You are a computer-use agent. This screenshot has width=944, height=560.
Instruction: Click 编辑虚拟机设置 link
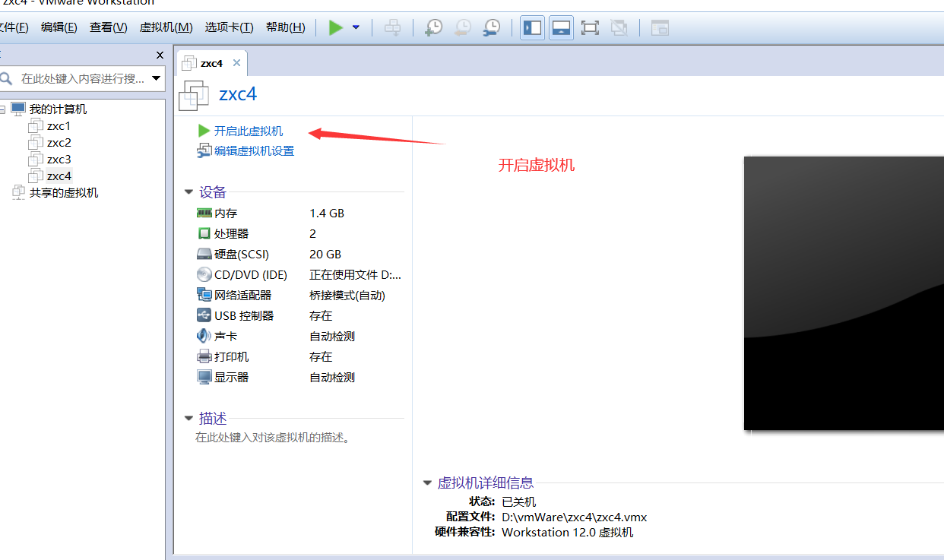[254, 151]
